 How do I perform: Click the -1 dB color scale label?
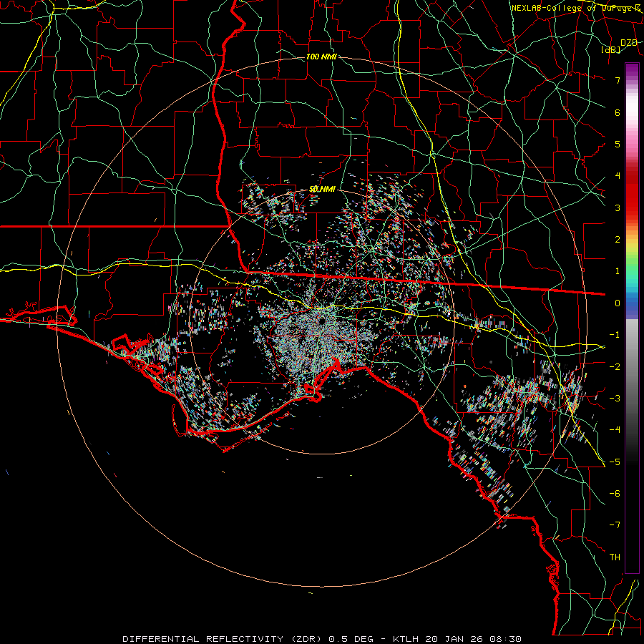pyautogui.click(x=615, y=335)
